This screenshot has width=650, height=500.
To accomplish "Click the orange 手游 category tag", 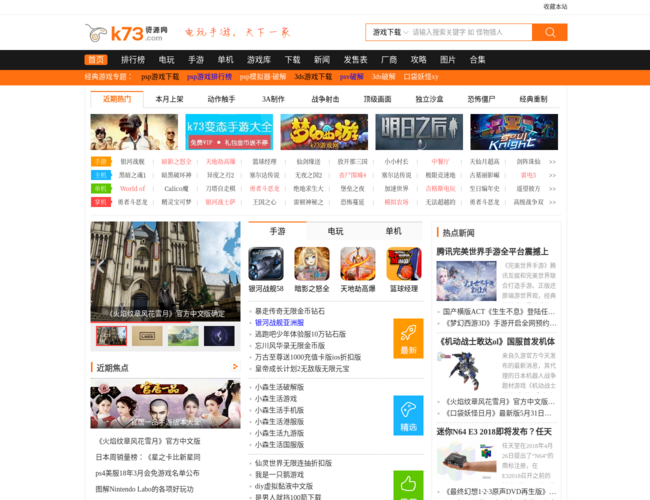I will point(101,162).
